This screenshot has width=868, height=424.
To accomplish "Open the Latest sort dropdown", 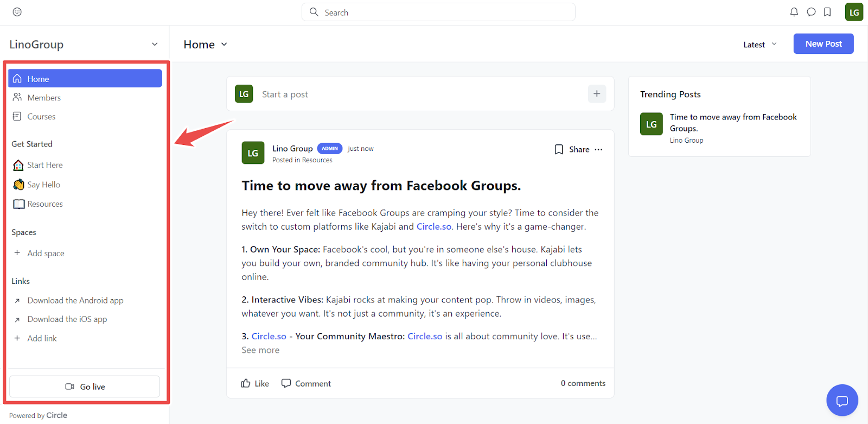I will click(760, 45).
